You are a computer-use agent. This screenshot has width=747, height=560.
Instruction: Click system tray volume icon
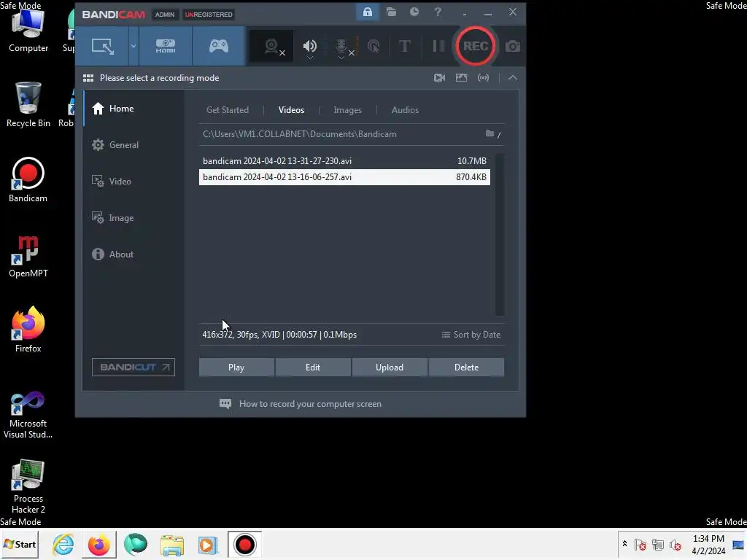(675, 544)
